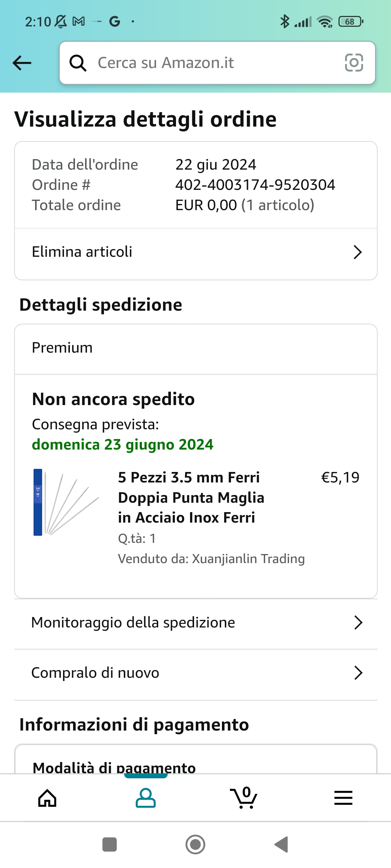Focus the Cerca su Amazon.it field
391x868 pixels.
coord(214,63)
